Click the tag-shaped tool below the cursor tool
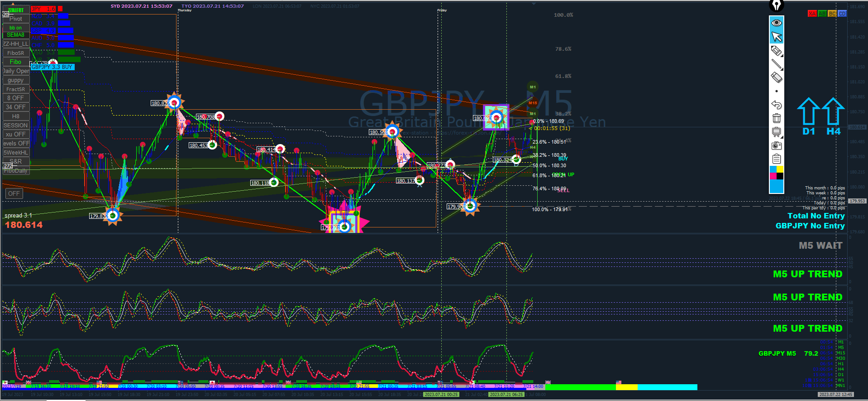The height and width of the screenshot is (401, 868). tap(777, 51)
